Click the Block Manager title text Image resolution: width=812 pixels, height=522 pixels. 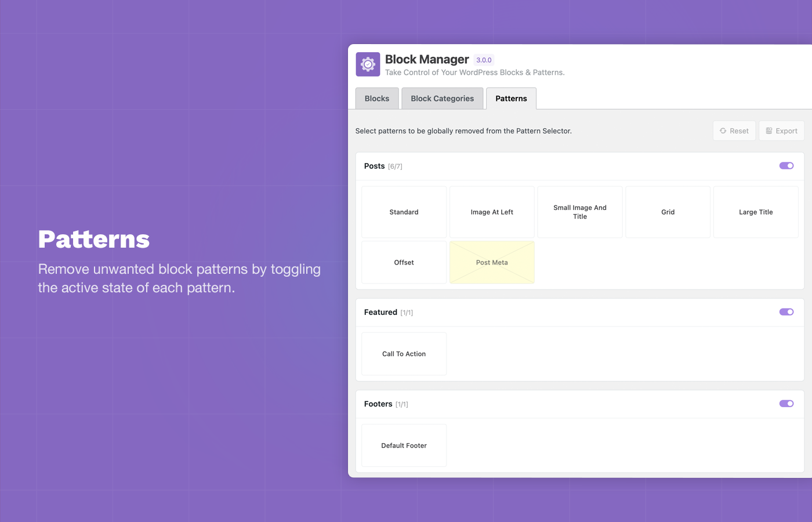pos(427,59)
